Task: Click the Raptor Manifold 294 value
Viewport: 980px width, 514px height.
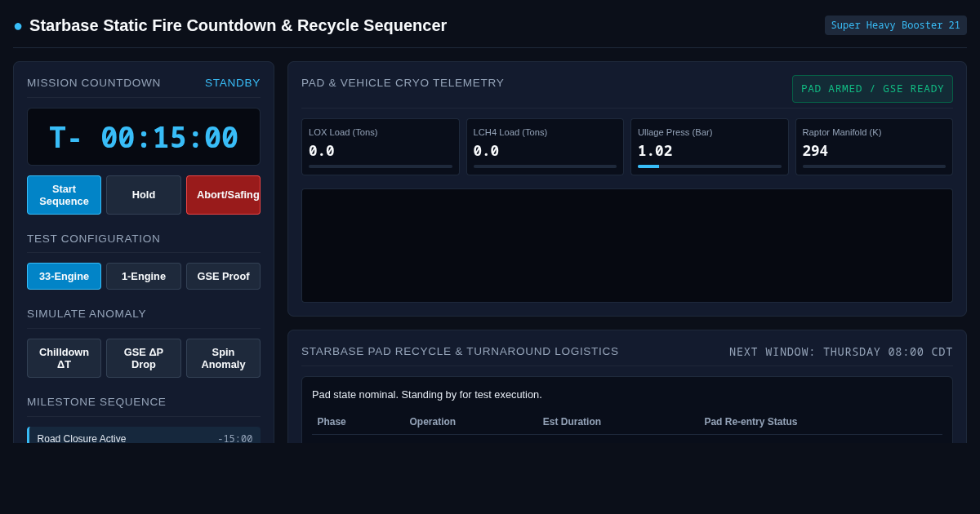Action: click(x=815, y=151)
